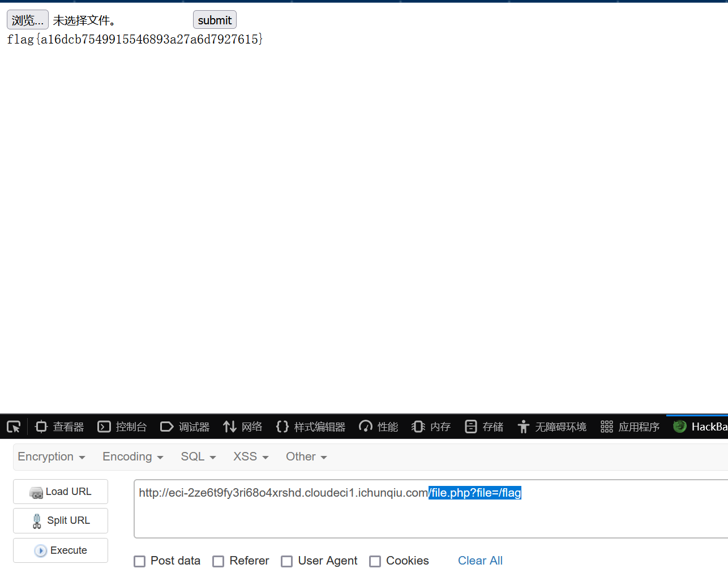728x577 pixels.
Task: Open the Storage (存储) tab
Action: [484, 427]
